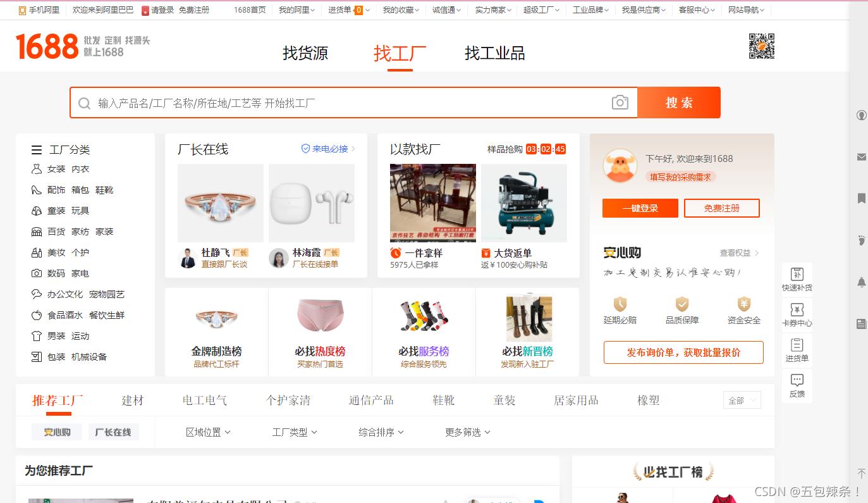Open the 免费注册 registration link
868x503 pixels.
coord(722,208)
